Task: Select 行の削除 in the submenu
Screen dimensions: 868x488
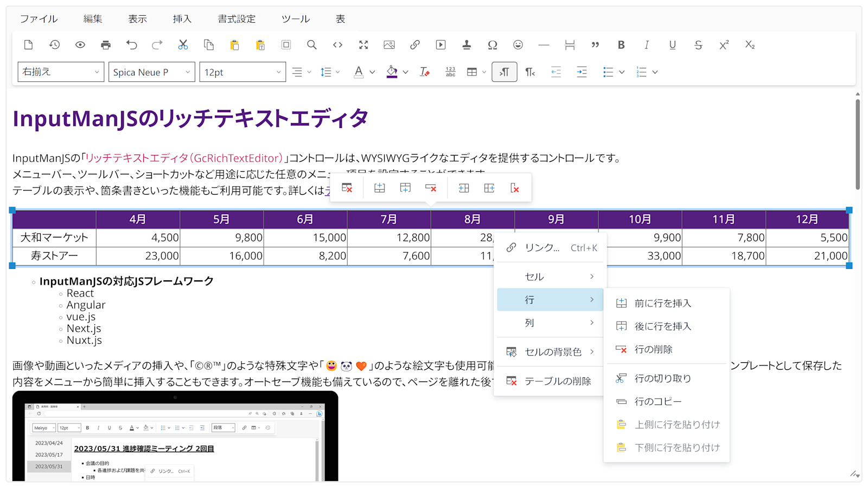Action: pos(666,349)
